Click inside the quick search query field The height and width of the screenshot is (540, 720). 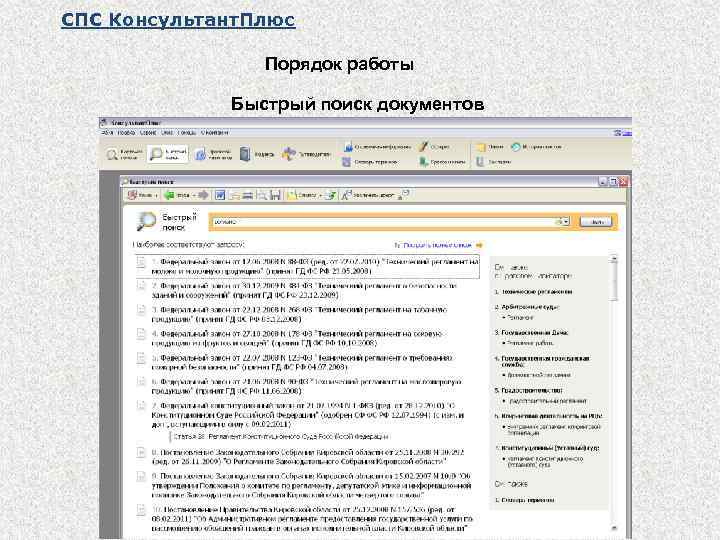point(383,222)
